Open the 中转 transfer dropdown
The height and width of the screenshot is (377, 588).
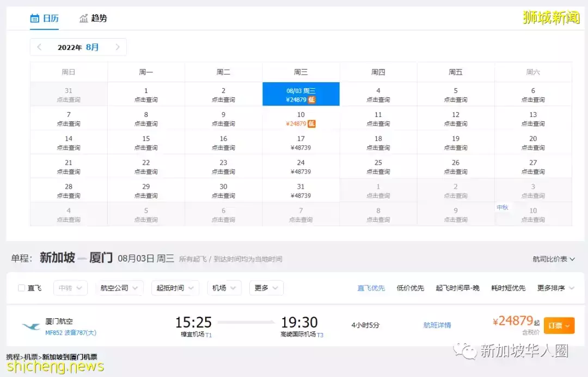click(x=70, y=288)
